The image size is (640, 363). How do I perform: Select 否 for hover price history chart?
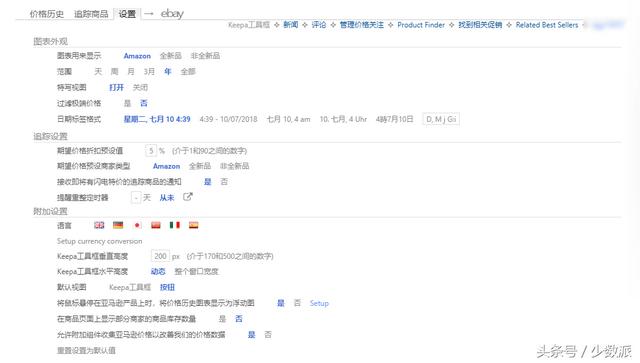click(297, 303)
